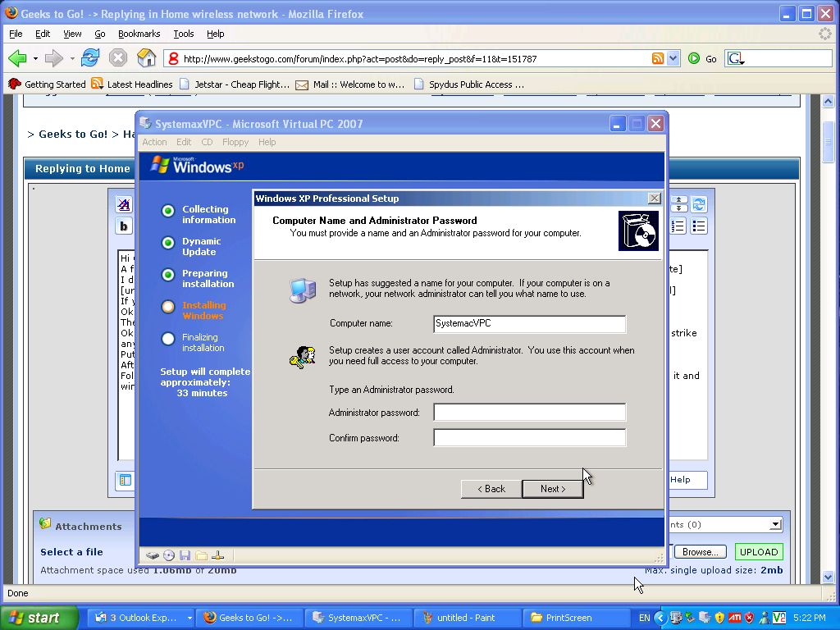Open Jetstar - Cheap Flight bookmark
This screenshot has width=840, height=630.
pyautogui.click(x=235, y=84)
